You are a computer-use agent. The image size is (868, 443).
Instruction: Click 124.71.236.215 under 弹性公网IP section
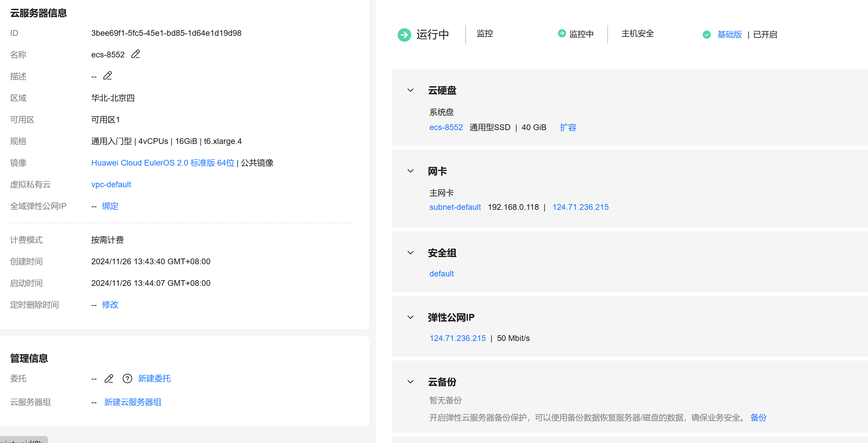458,338
